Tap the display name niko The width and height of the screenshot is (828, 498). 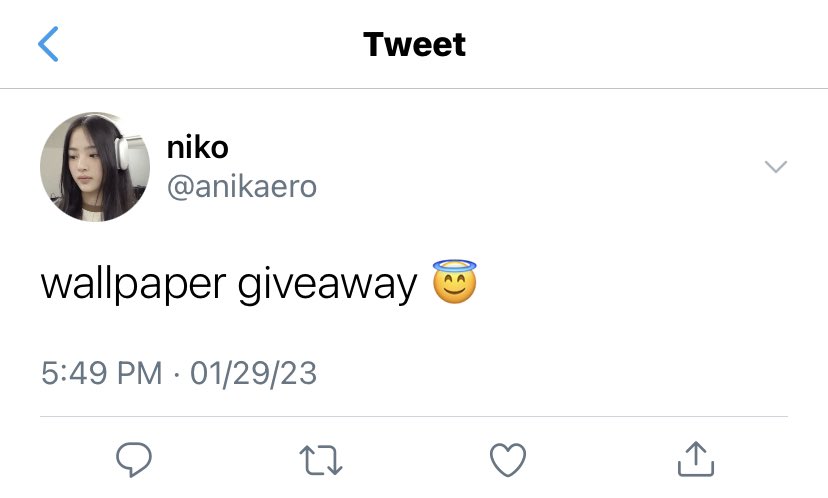(x=197, y=147)
